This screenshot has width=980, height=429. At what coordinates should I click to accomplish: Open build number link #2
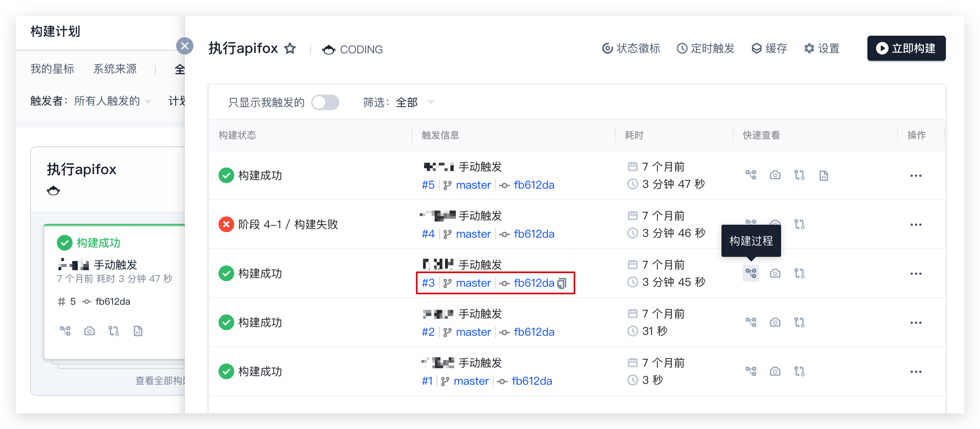428,332
